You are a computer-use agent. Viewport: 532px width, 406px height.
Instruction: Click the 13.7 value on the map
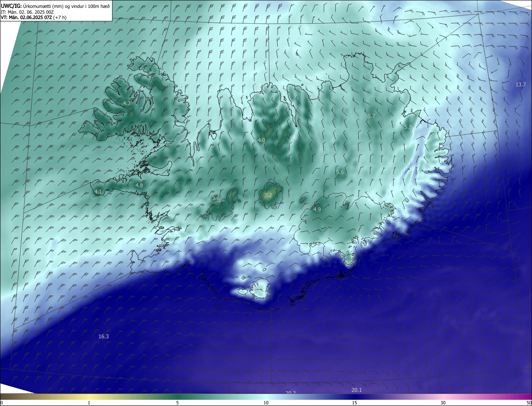[x=521, y=84]
